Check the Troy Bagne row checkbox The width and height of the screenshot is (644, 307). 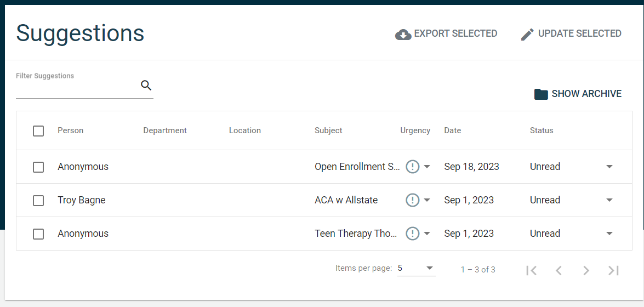(38, 200)
